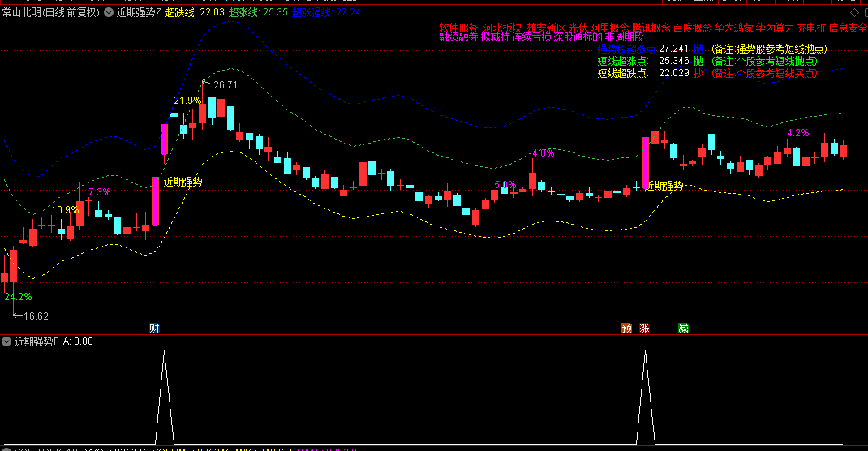Select the 超涨强线: 27.24 value
The height and width of the screenshot is (451, 868).
(326, 12)
